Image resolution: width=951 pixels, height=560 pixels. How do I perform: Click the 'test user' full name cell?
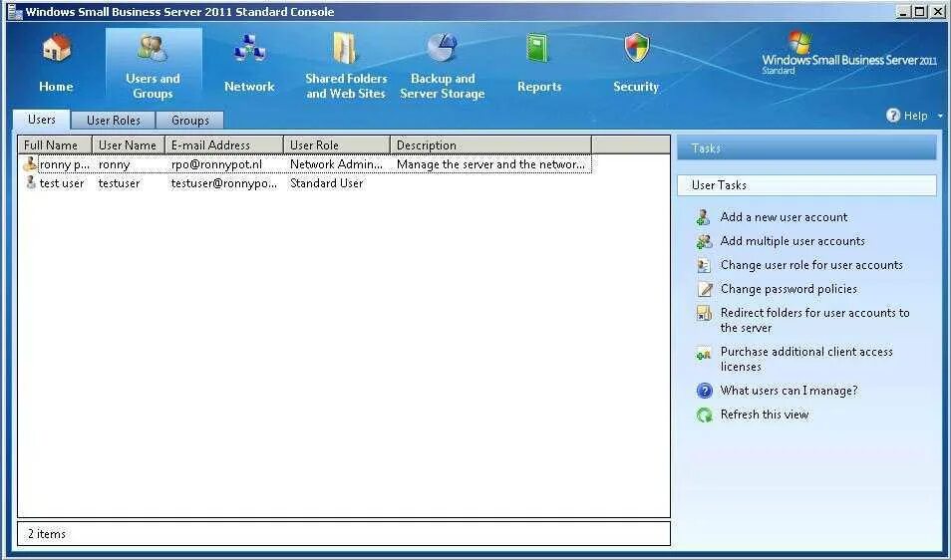tap(62, 183)
